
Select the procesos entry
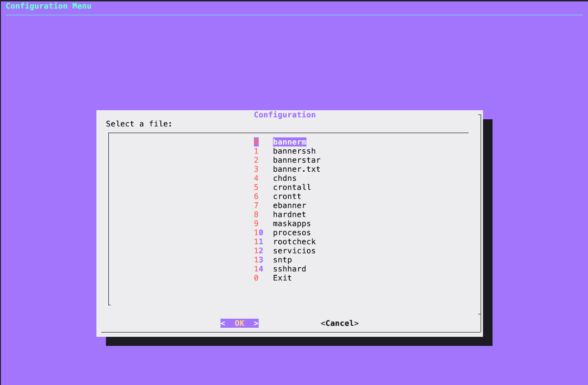point(292,233)
